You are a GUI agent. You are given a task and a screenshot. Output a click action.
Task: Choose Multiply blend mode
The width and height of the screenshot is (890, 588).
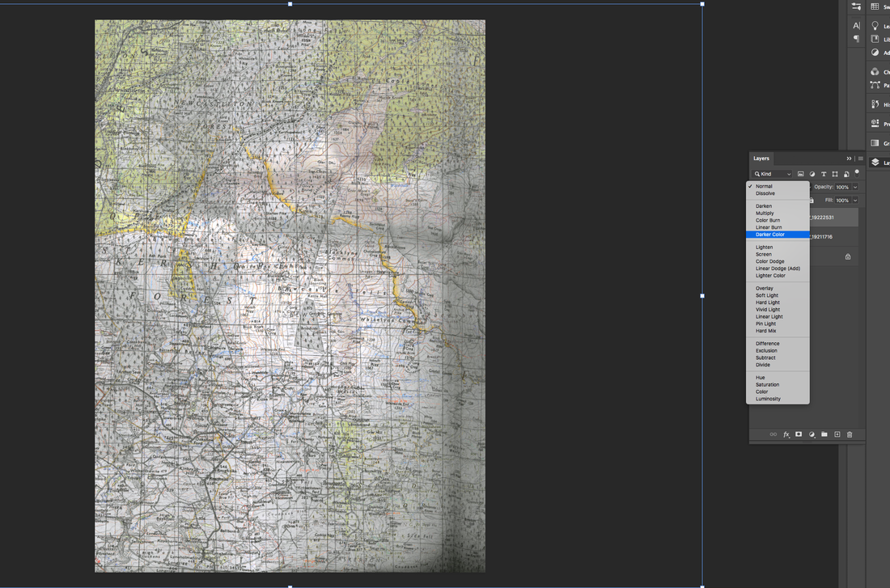[778, 213]
